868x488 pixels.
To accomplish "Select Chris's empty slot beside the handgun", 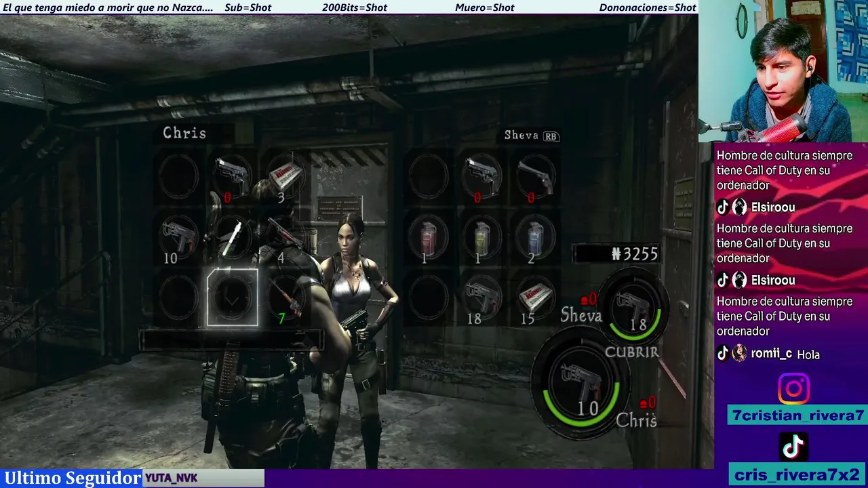I will click(x=178, y=178).
